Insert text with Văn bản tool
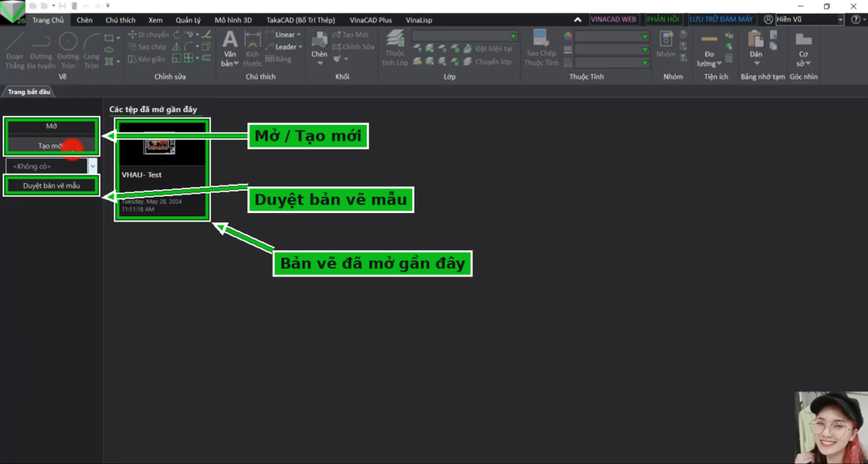Viewport: 868px width, 464px height. (x=230, y=49)
